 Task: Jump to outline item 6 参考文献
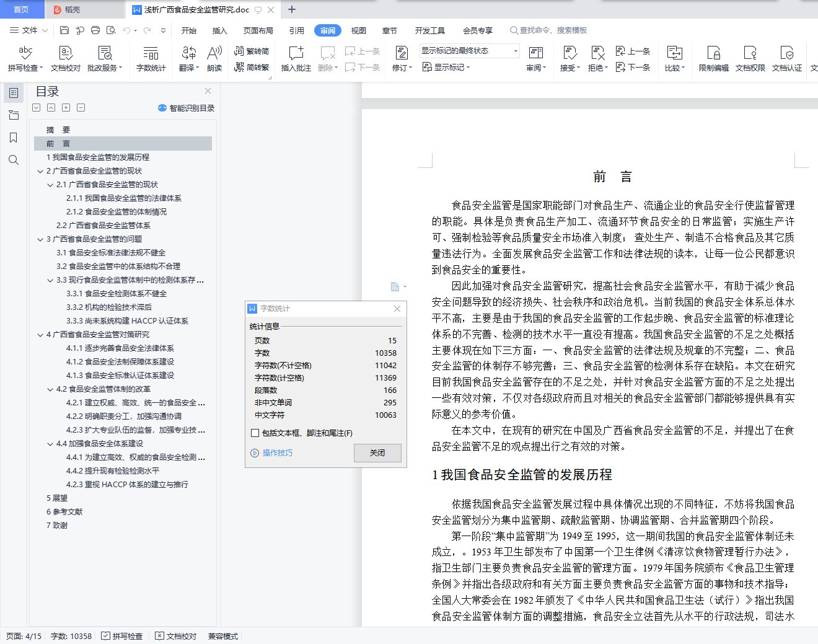[x=64, y=512]
